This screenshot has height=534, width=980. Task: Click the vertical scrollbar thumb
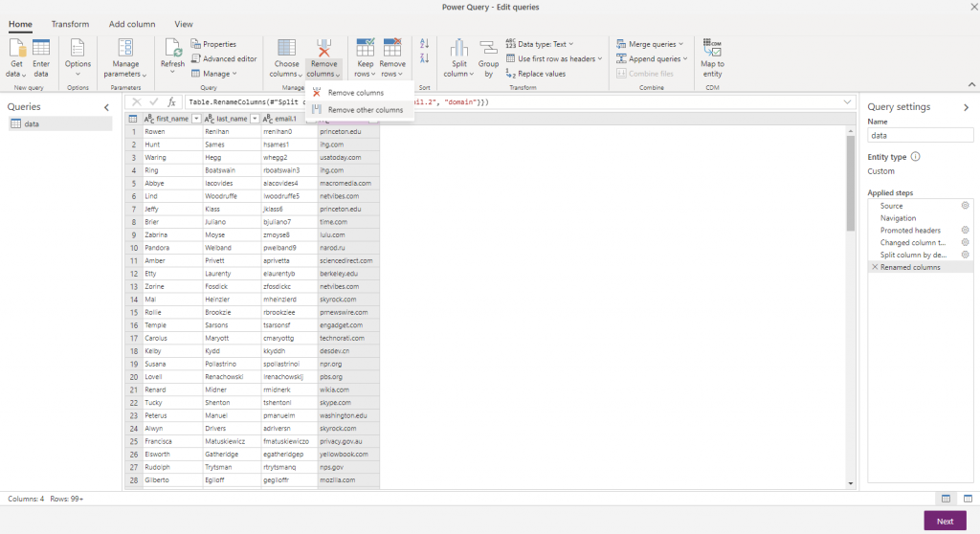click(850, 183)
